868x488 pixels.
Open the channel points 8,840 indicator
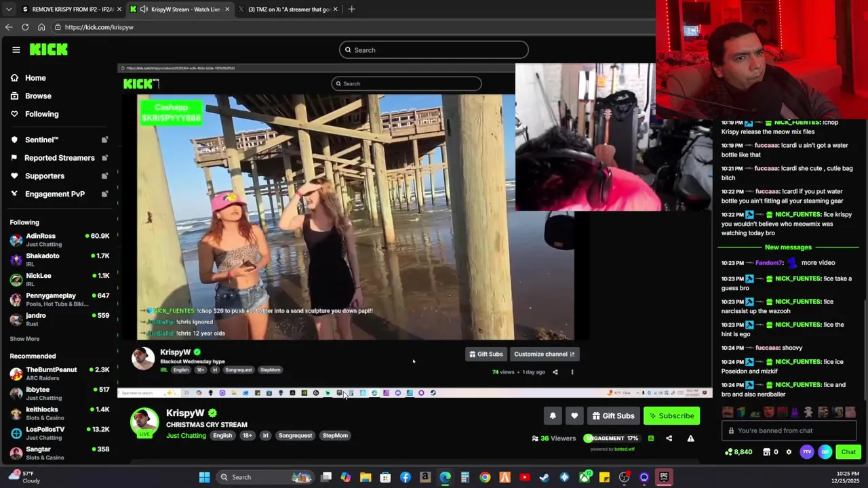(738, 452)
